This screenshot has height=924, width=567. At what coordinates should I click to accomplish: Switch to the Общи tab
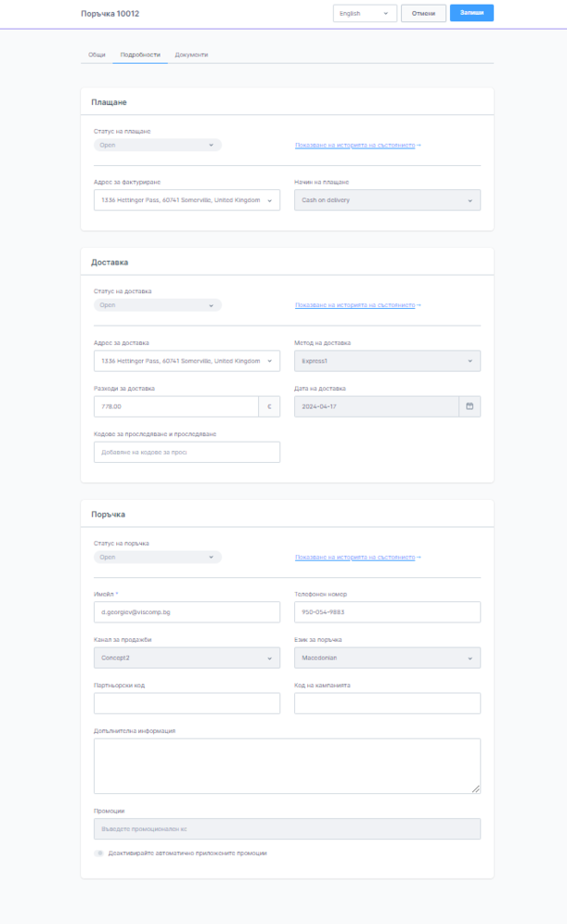(97, 55)
